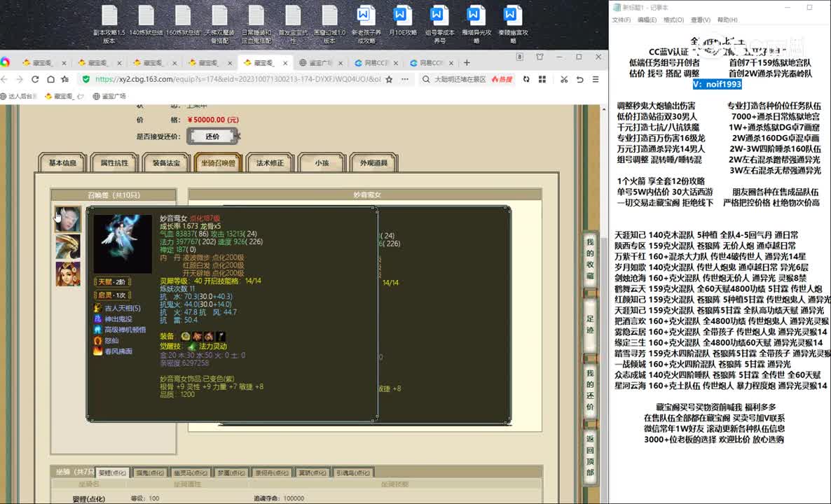Open Notepad 编辑(E) menu
This screenshot has height=504, width=831.
pyautogui.click(x=647, y=20)
